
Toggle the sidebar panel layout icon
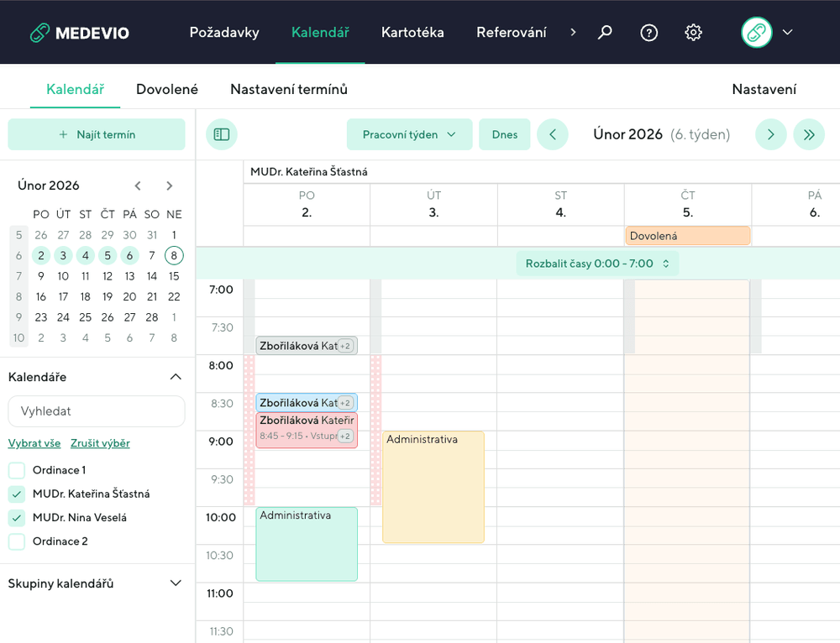click(x=222, y=134)
